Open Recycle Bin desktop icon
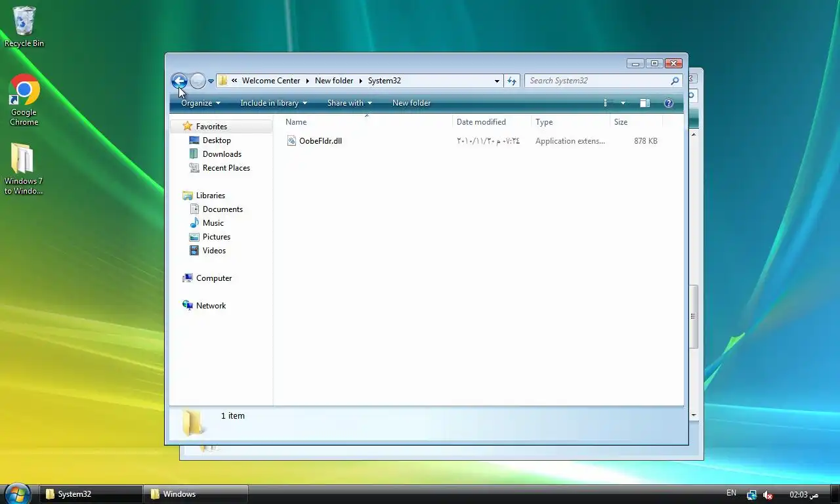Viewport: 840px width, 504px height. point(24,27)
